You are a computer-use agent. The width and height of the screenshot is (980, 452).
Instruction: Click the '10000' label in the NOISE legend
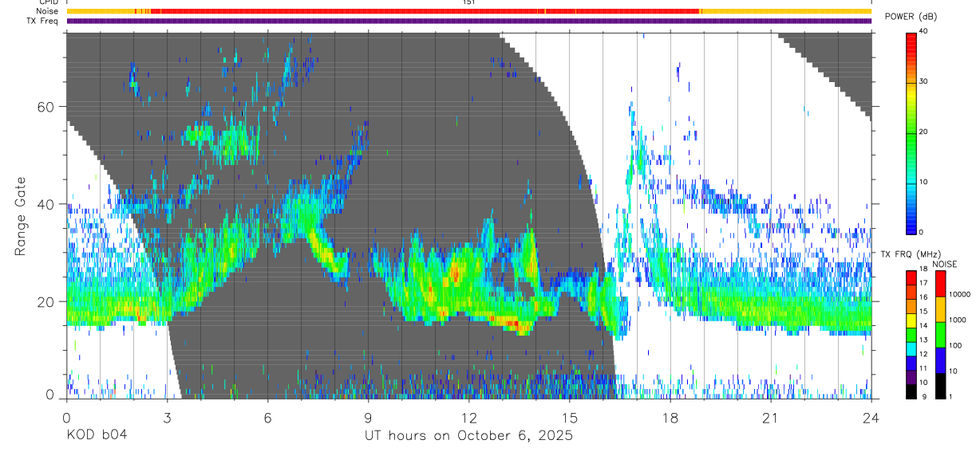[x=959, y=295]
